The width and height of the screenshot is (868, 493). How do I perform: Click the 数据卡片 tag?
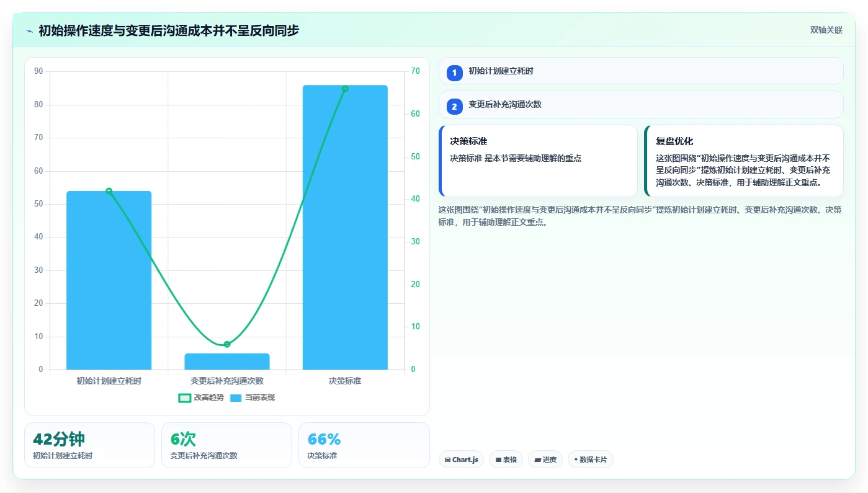pos(590,460)
